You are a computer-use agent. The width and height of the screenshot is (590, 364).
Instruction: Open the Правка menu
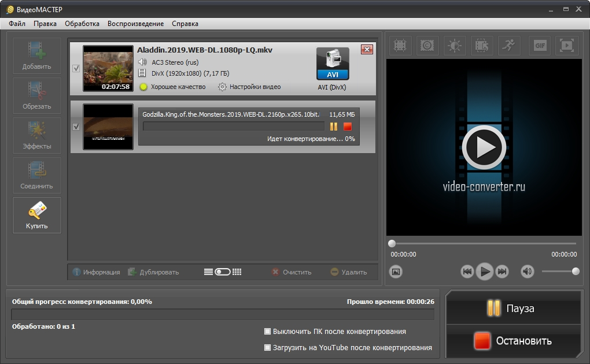click(45, 24)
